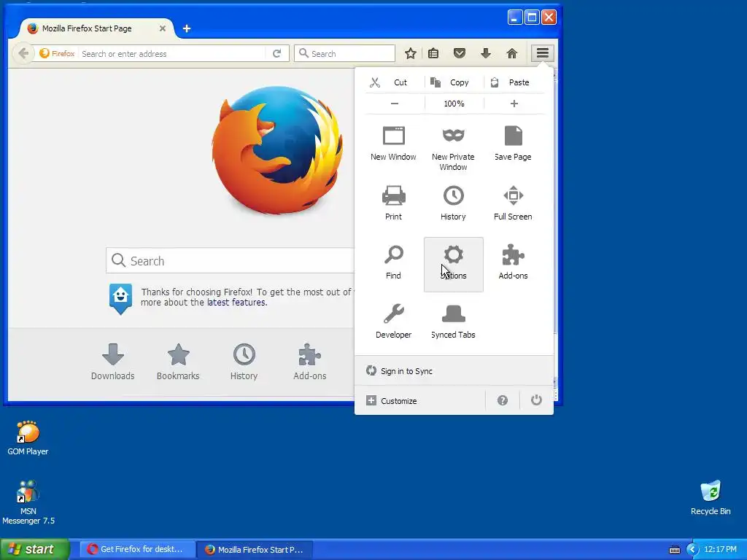The height and width of the screenshot is (560, 747).
Task: Reset zoom via 100% label
Action: point(454,104)
